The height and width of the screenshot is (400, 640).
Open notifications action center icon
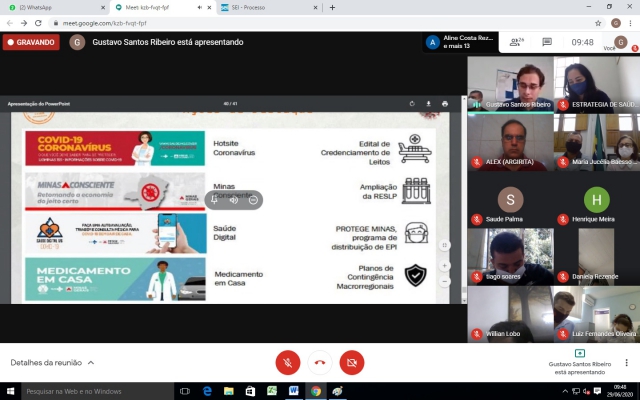(597, 391)
